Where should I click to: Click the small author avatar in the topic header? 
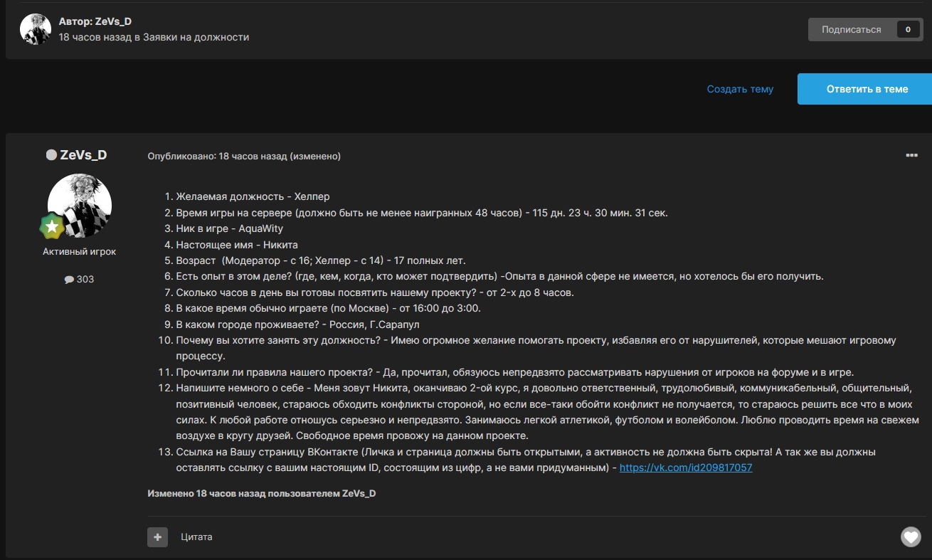pyautogui.click(x=36, y=29)
